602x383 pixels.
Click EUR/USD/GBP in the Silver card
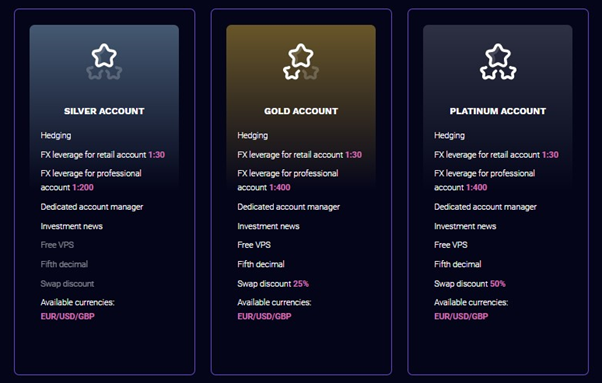pyautogui.click(x=68, y=316)
